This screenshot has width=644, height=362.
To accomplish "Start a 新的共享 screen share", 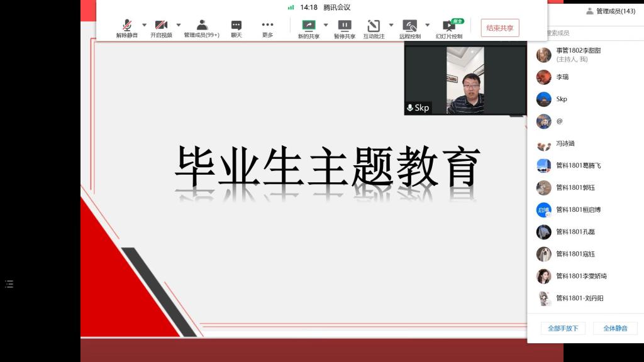I will click(x=308, y=28).
